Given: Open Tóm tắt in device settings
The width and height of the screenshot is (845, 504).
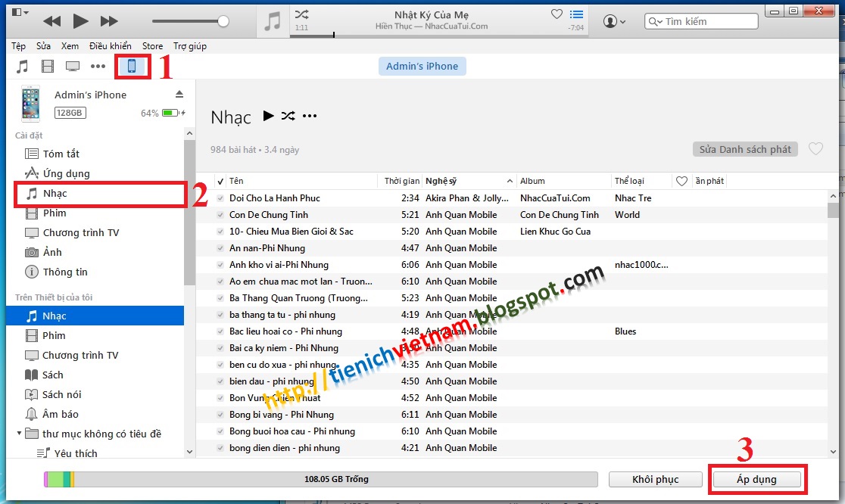Looking at the screenshot, I should [61, 154].
